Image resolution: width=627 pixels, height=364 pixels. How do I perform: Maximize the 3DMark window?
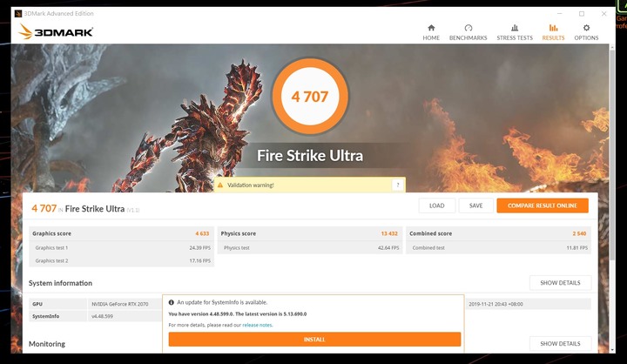[x=582, y=14]
